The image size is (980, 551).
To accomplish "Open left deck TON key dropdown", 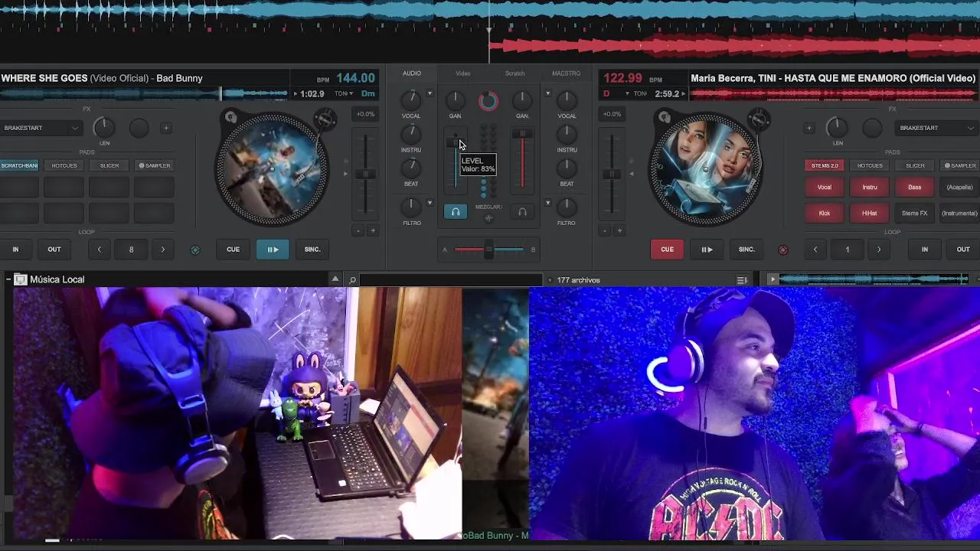I will pyautogui.click(x=344, y=94).
